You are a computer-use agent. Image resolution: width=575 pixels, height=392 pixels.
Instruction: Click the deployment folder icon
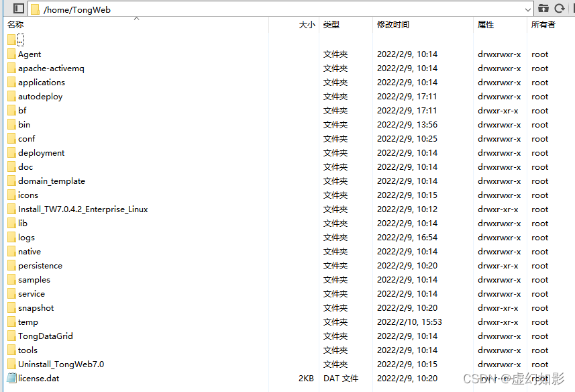[11, 152]
